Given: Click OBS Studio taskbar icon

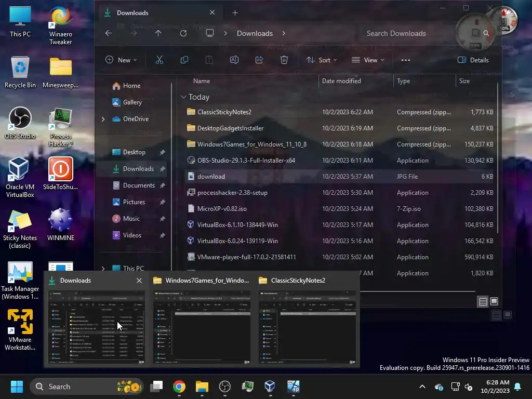Looking at the screenshot, I should [224, 387].
